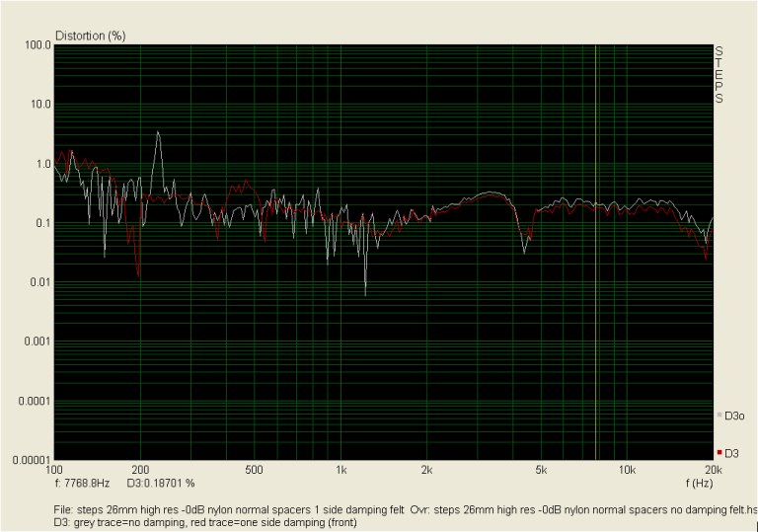The width and height of the screenshot is (758, 532).
Task: Click the 2k frequency axis label
Action: [x=426, y=470]
